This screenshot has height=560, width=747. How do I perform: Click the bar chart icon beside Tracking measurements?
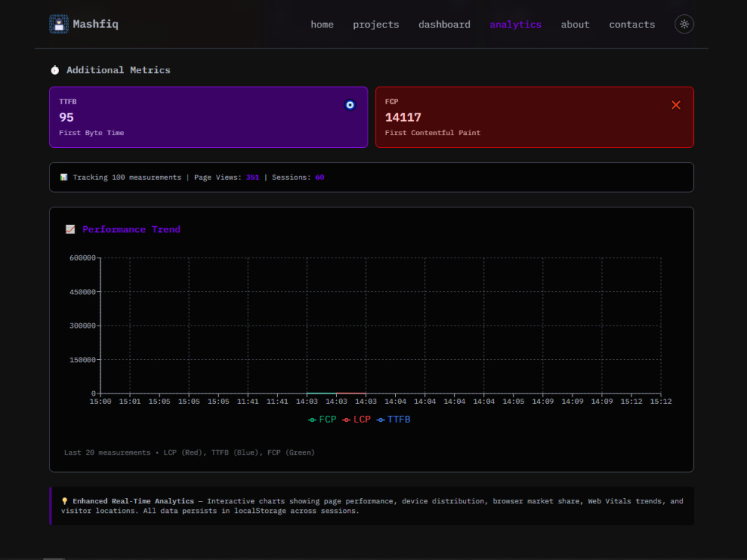[63, 177]
